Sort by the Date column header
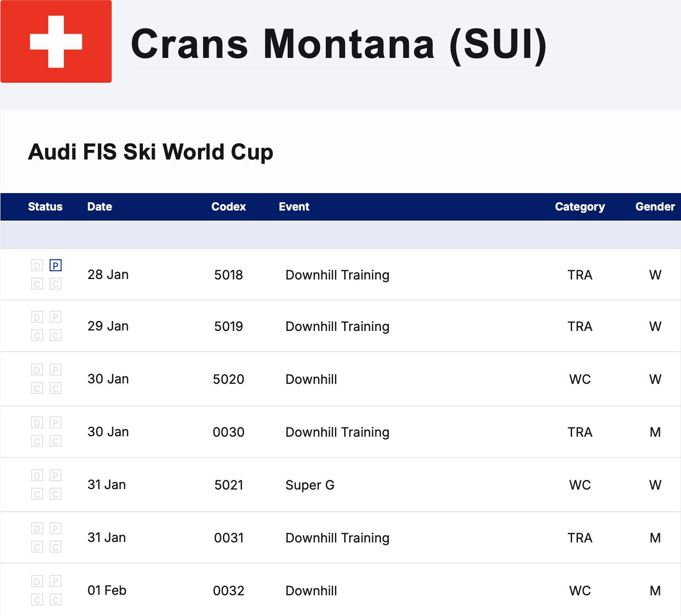Image resolution: width=681 pixels, height=616 pixels. [100, 207]
